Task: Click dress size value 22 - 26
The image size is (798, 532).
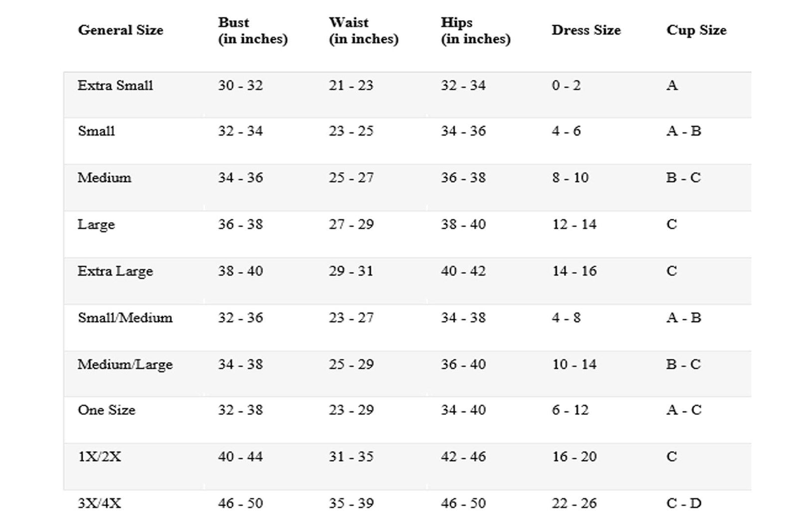Action: pos(575,504)
